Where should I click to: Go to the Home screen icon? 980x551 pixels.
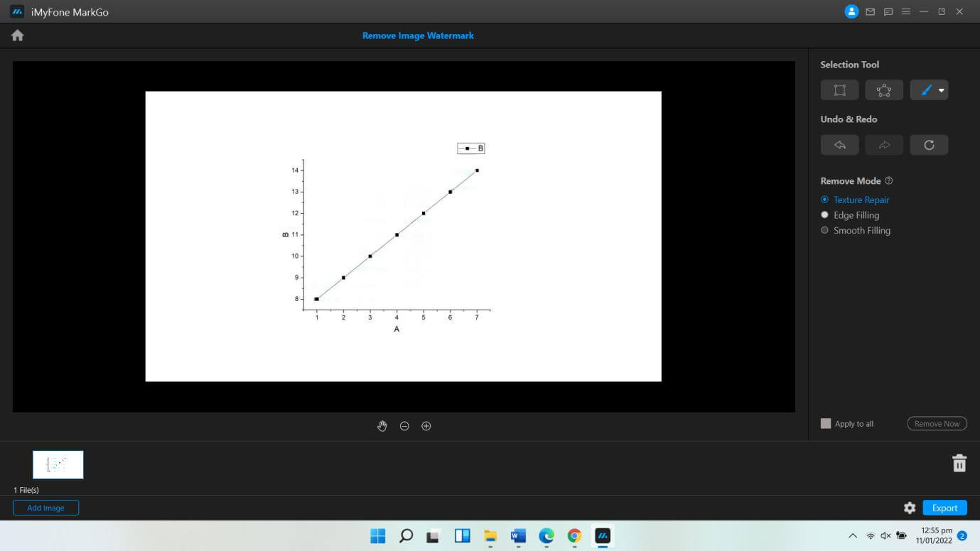(18, 36)
